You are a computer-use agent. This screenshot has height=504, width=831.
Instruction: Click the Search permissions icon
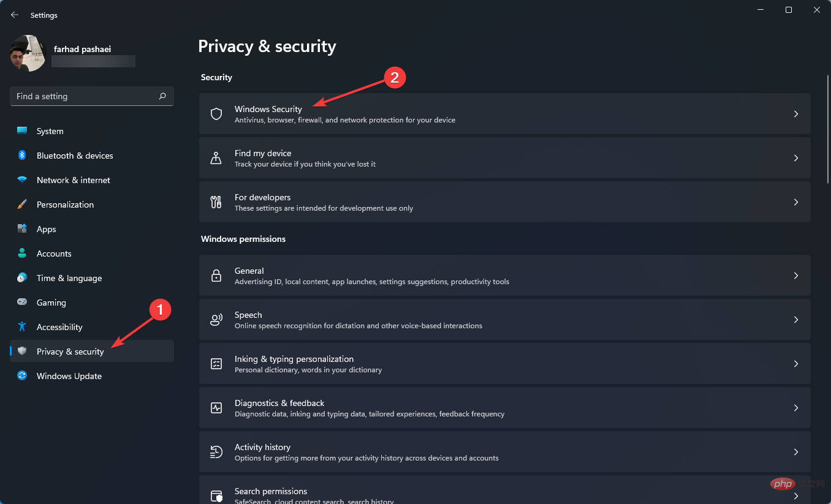(x=216, y=496)
